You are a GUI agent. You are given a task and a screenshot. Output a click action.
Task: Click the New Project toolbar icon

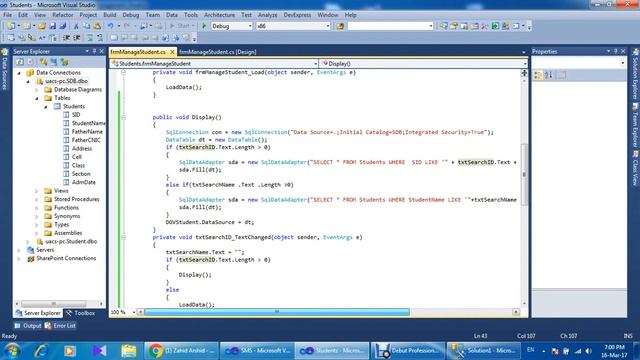(x=11, y=26)
